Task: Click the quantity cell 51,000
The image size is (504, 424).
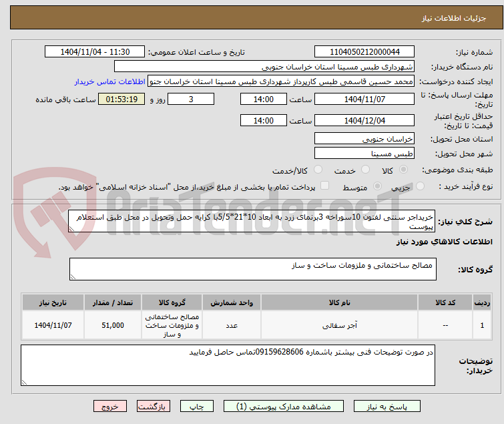Action: (x=113, y=325)
